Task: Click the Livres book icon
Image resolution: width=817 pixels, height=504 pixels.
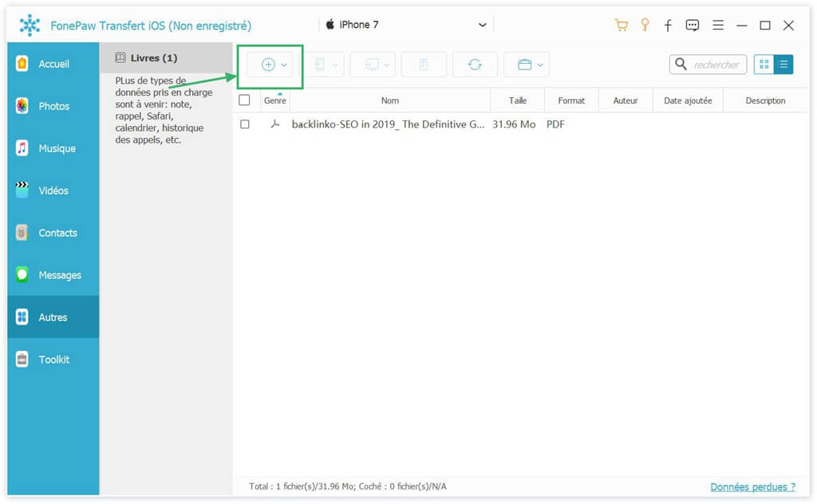Action: pos(120,57)
